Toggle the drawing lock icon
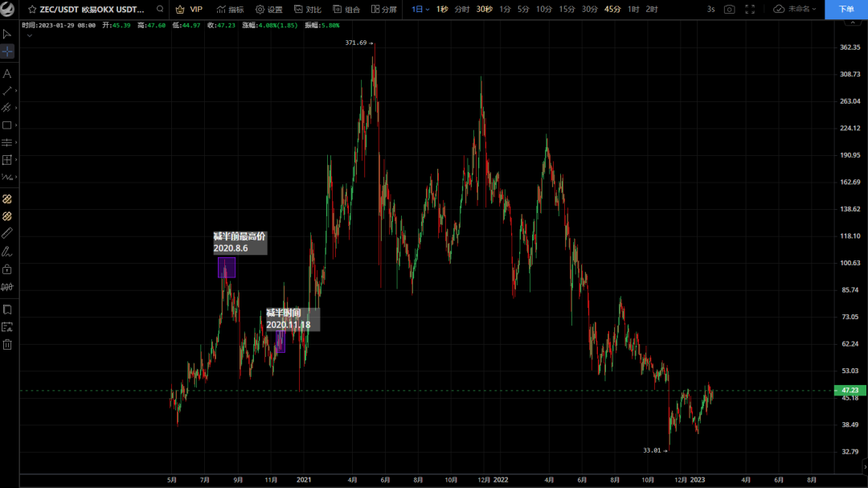868x488 pixels. 7,269
